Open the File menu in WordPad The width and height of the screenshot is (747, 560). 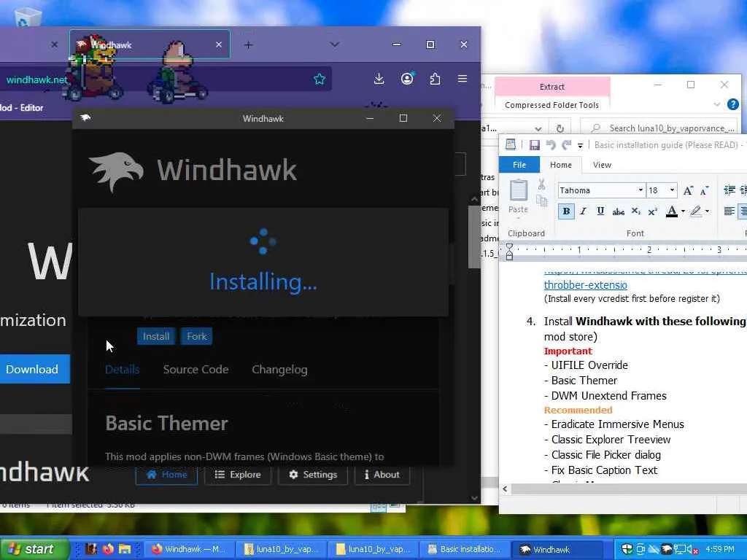[519, 165]
